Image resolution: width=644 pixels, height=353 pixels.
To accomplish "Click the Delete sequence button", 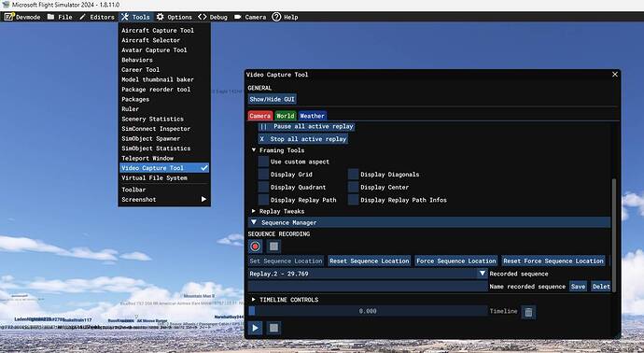I will point(600,287).
